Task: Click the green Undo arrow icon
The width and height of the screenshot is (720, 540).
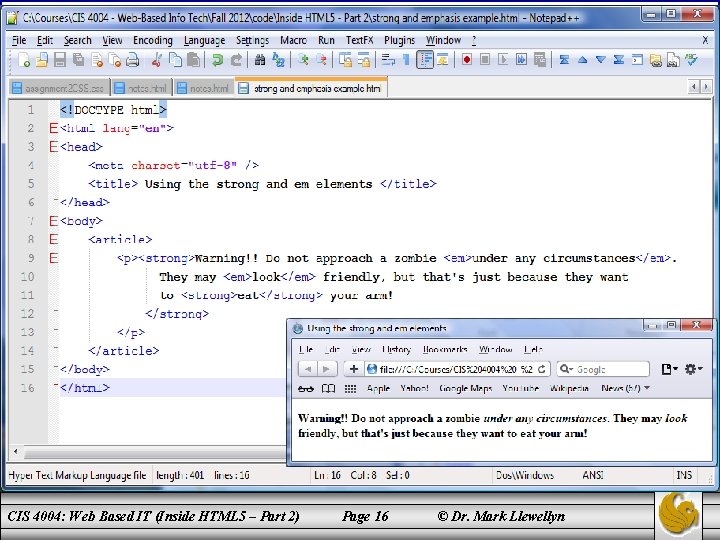Action: 217,60
